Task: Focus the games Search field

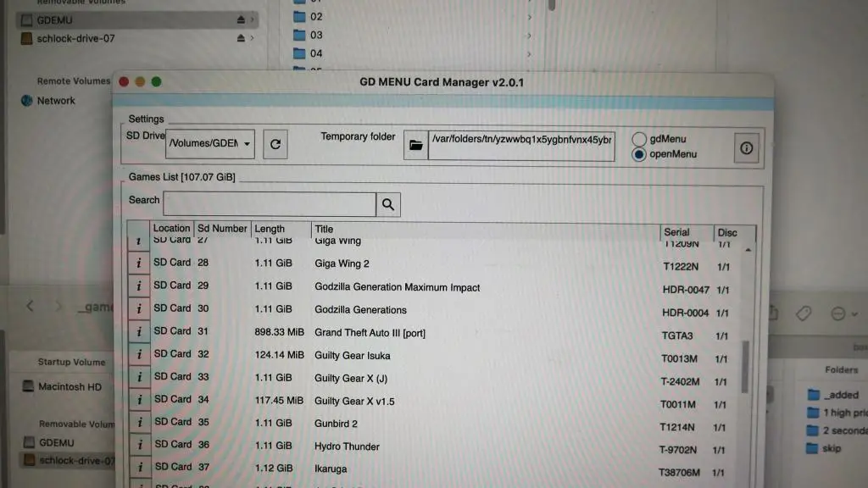Action: [x=270, y=205]
